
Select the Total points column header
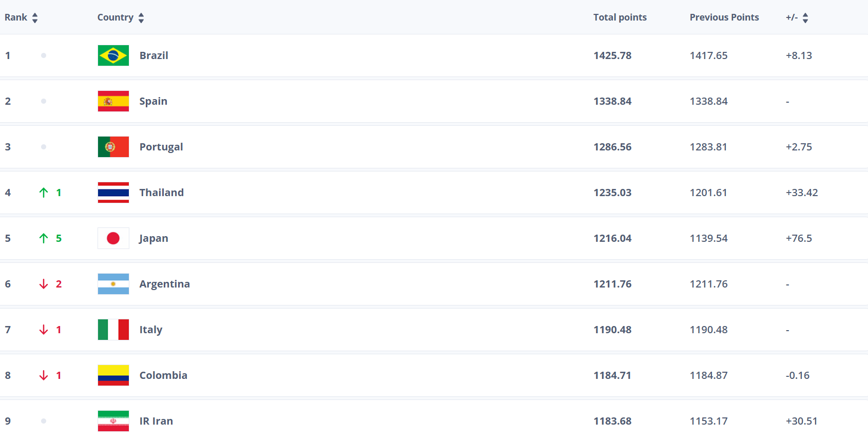620,17
